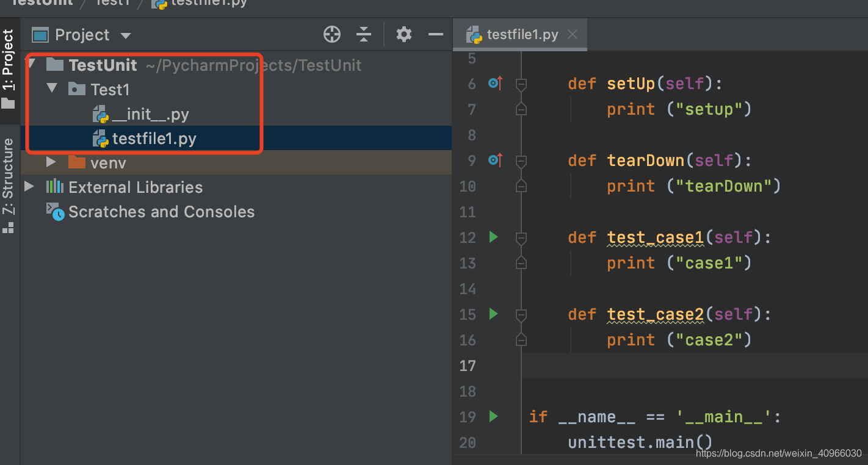Open Project panel settings gear
This screenshot has height=465, width=868.
[404, 34]
